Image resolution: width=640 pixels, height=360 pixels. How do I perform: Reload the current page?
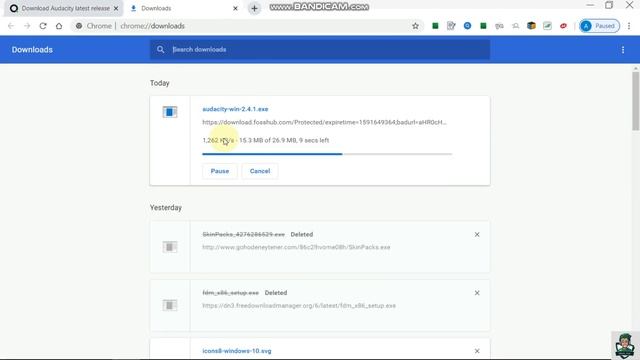[x=43, y=26]
